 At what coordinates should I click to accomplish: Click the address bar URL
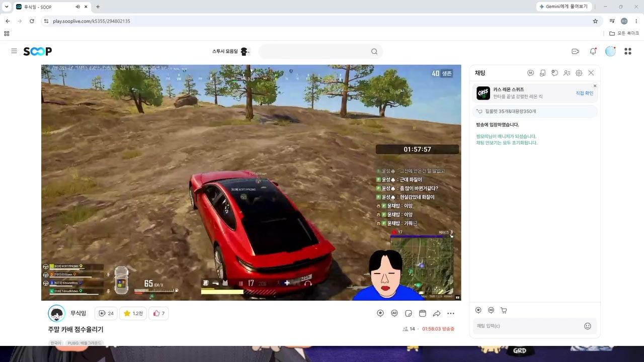coord(92,21)
